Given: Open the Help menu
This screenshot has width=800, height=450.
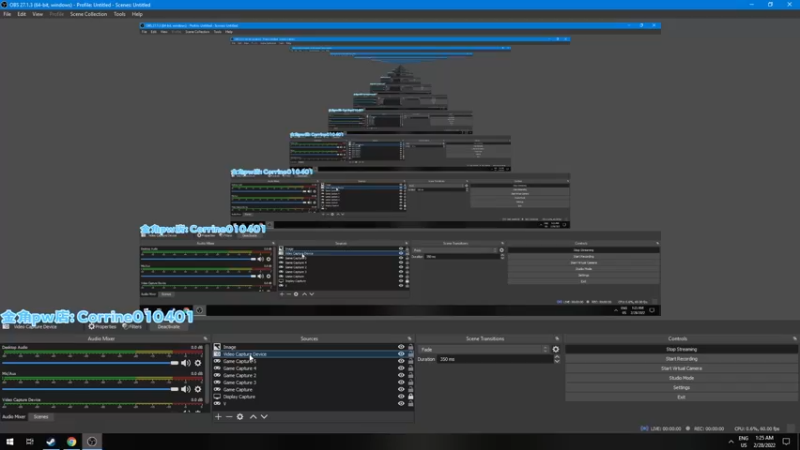Looking at the screenshot, I should 137,14.
